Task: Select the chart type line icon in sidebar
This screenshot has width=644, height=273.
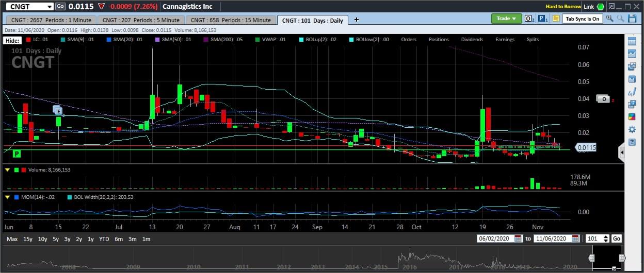Action: tap(632, 54)
